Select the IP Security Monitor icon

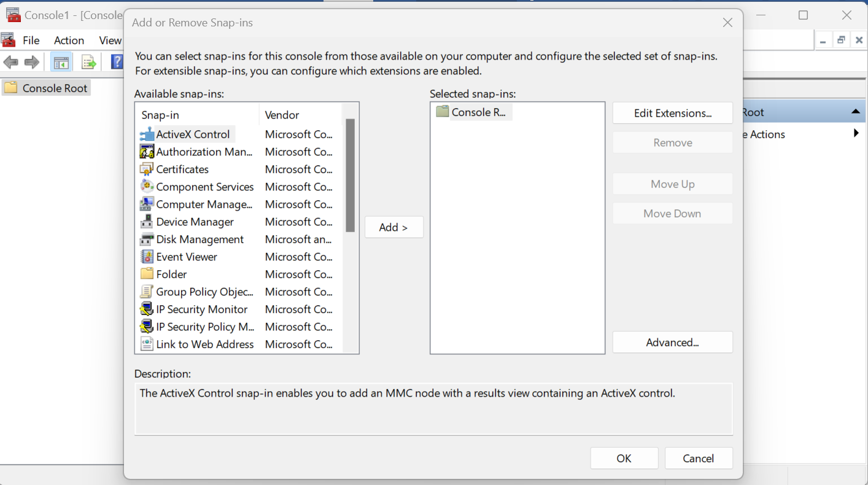[x=147, y=309]
